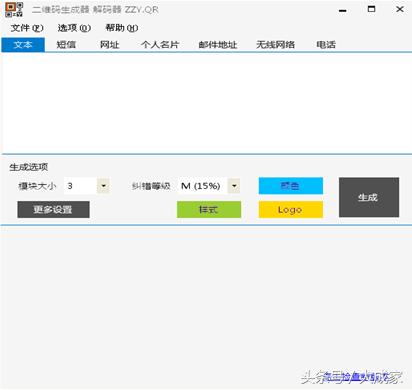The width and height of the screenshot is (412, 390).
Task: Click the large 生成 button
Action: [x=369, y=197]
